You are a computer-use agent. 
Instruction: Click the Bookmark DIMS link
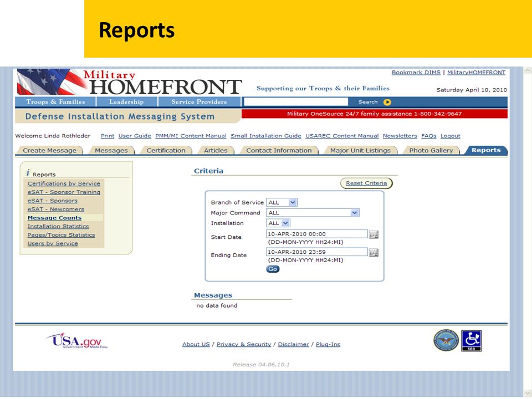(x=416, y=72)
